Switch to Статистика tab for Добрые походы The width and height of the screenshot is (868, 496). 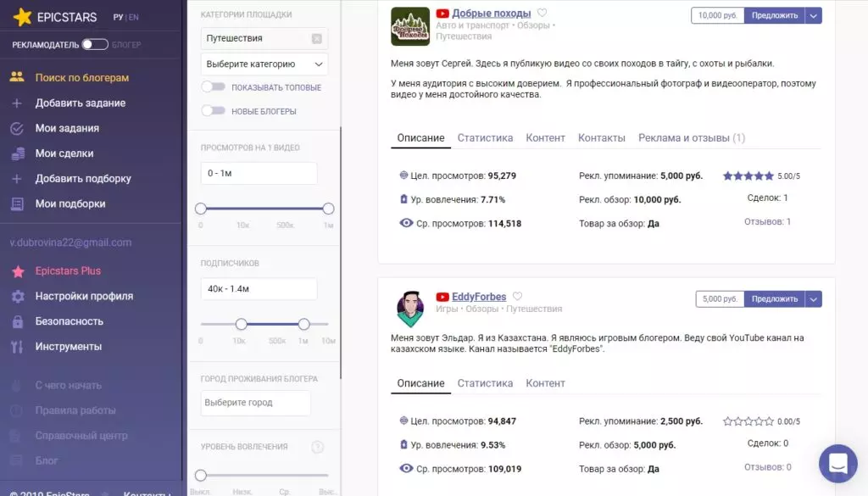point(485,138)
